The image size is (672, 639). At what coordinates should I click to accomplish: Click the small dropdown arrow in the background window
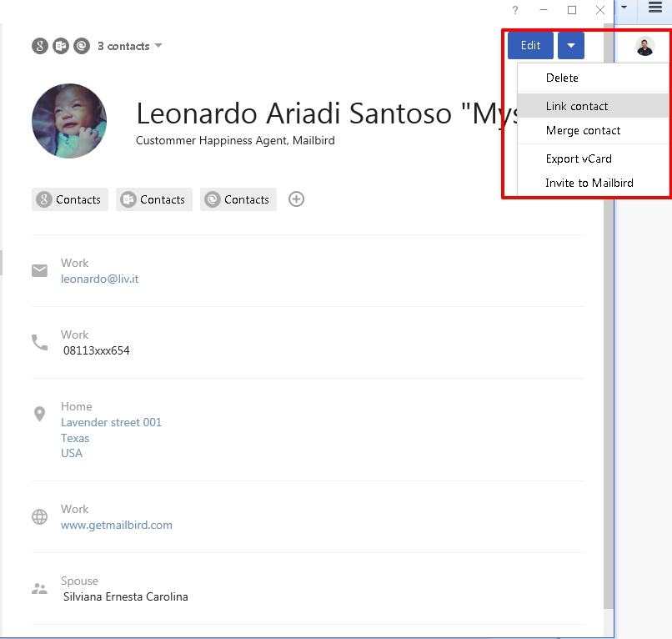coord(624,7)
